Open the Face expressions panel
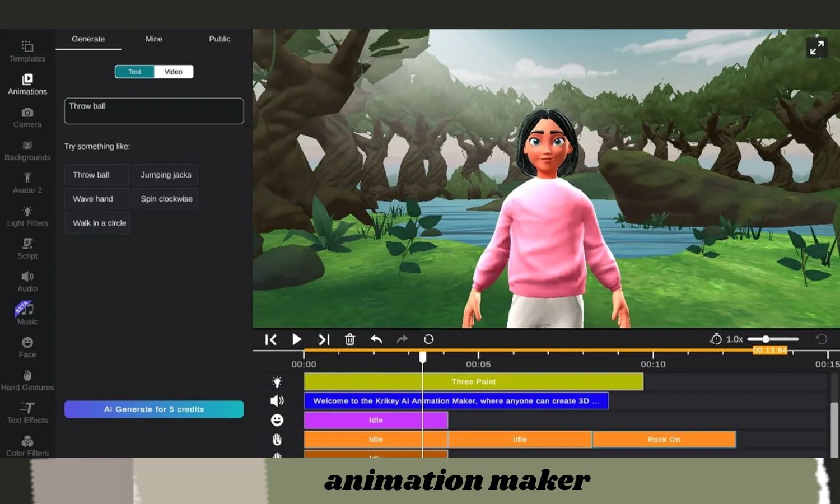The width and height of the screenshot is (840, 504). tap(27, 347)
